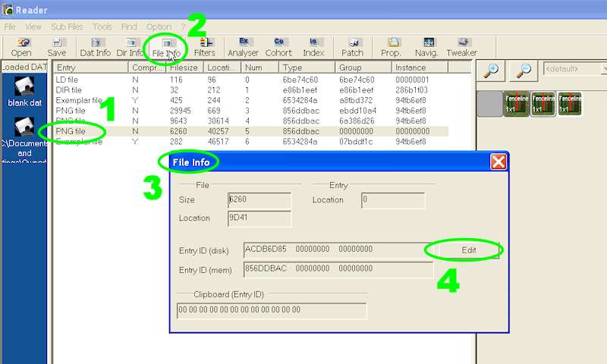The height and width of the screenshot is (364, 607).
Task: Click the Num column header
Action: point(259,67)
